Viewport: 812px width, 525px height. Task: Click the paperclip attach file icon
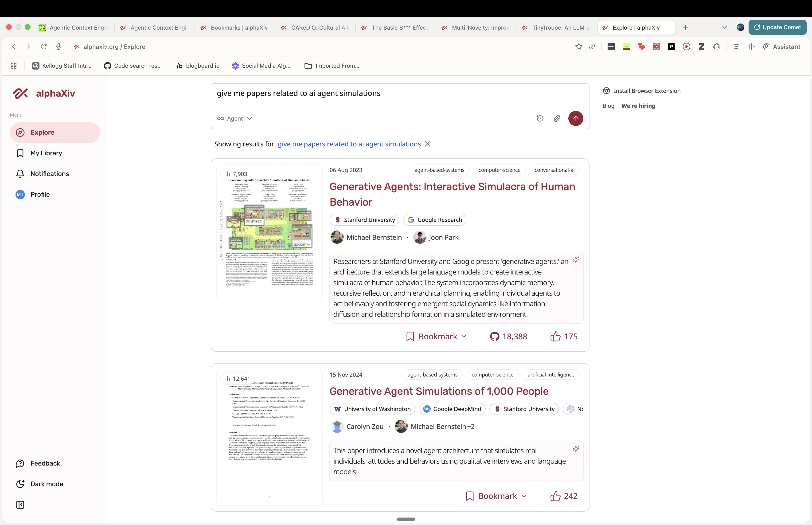coord(557,118)
